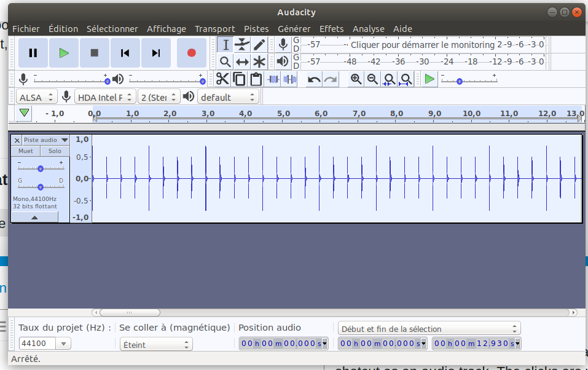This screenshot has width=588, height=370.
Task: Open the Analyse menu
Action: coord(369,29)
